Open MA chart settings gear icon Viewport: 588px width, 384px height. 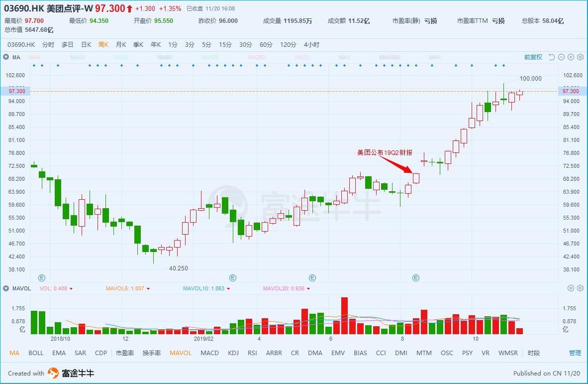coord(581,57)
